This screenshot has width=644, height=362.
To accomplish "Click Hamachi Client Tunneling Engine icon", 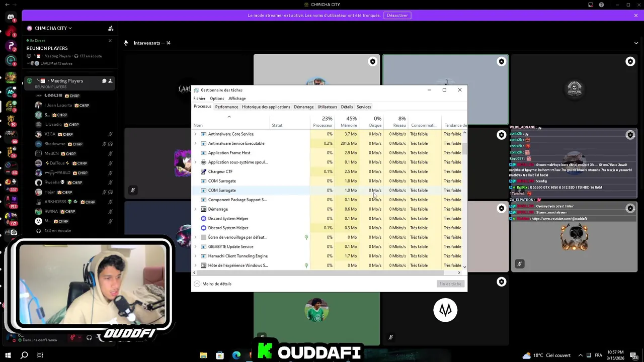I will click(x=203, y=256).
